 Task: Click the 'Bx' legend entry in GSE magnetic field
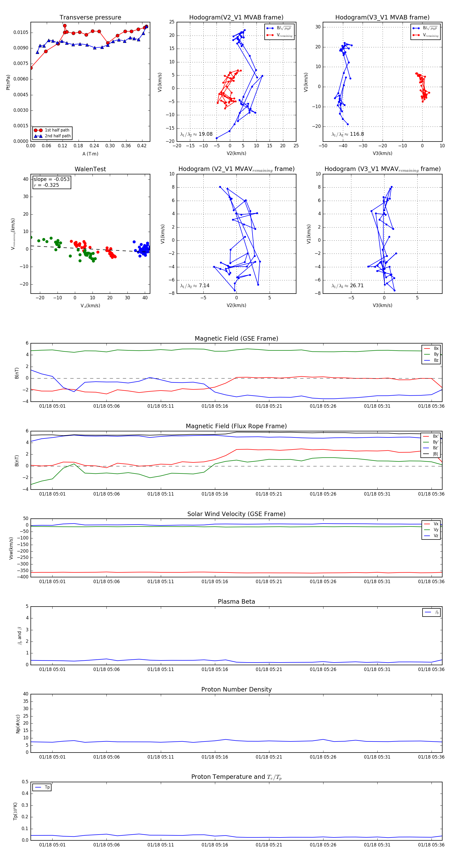click(x=431, y=349)
